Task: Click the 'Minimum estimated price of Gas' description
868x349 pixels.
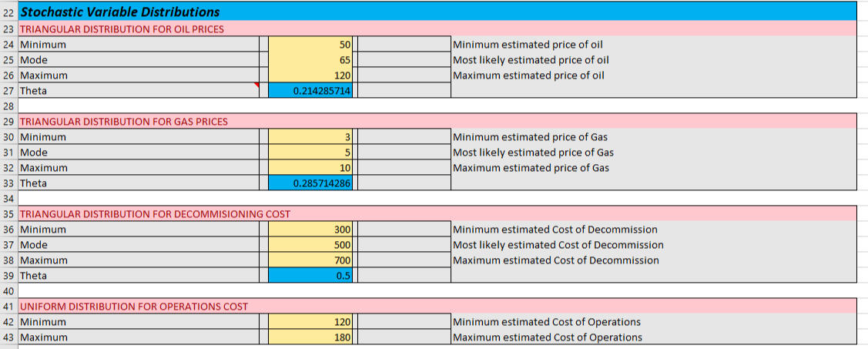Action: pos(533,137)
